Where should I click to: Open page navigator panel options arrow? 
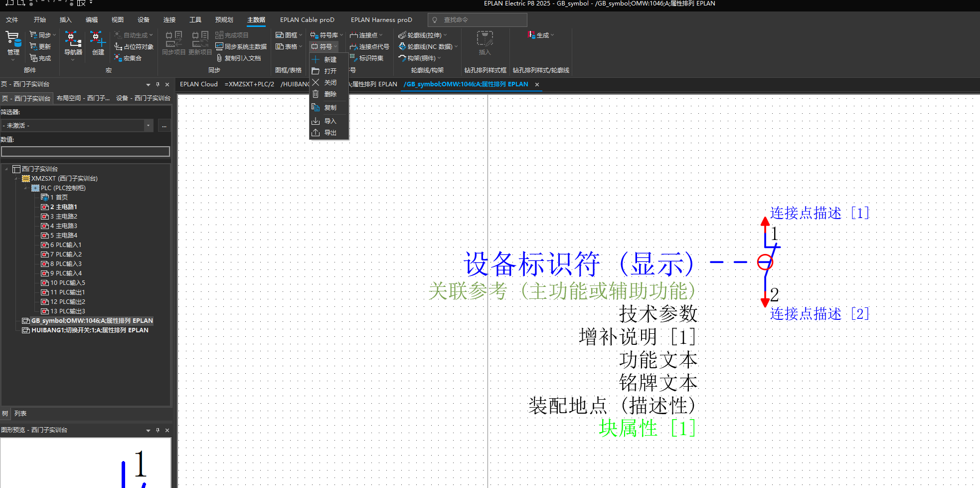148,84
